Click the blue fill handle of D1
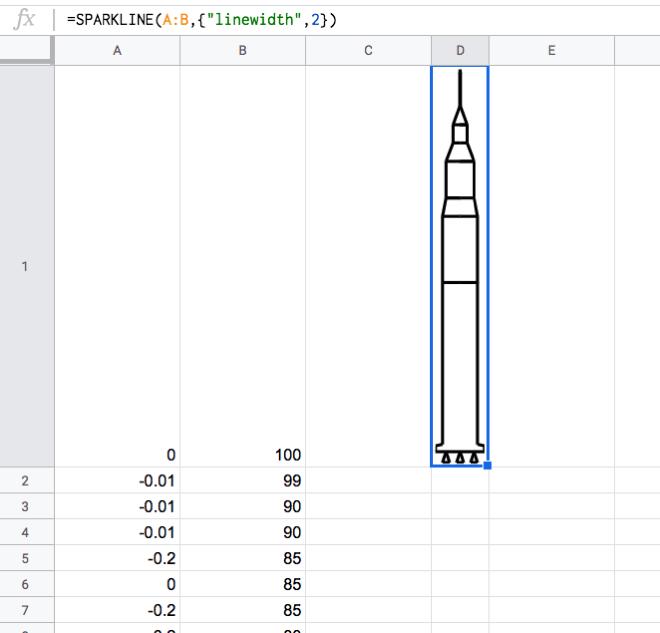 [487, 465]
